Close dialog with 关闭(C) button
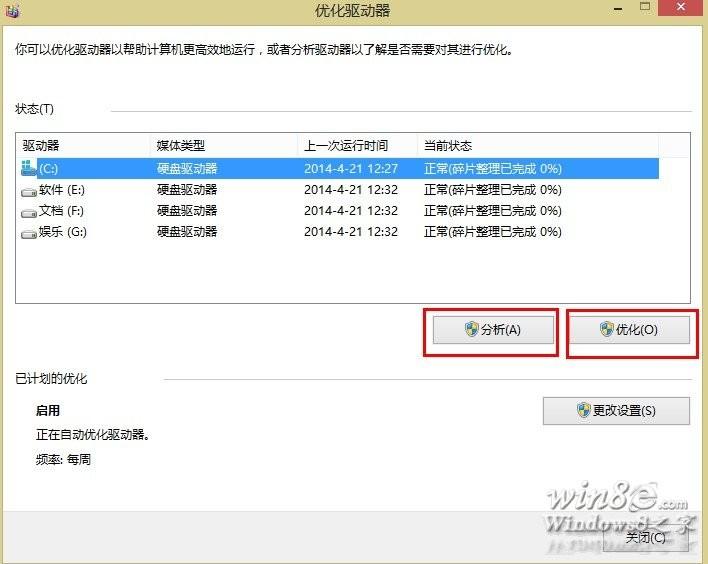 pyautogui.click(x=646, y=537)
